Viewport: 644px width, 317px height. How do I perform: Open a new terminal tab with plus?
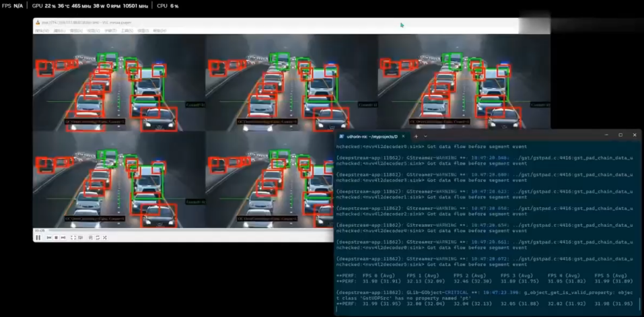415,136
